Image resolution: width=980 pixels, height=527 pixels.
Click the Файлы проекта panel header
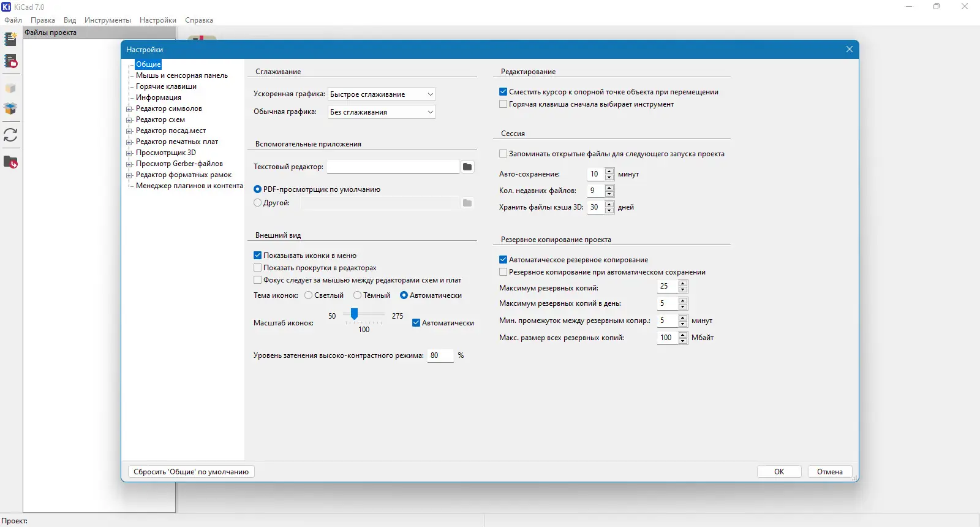click(99, 32)
